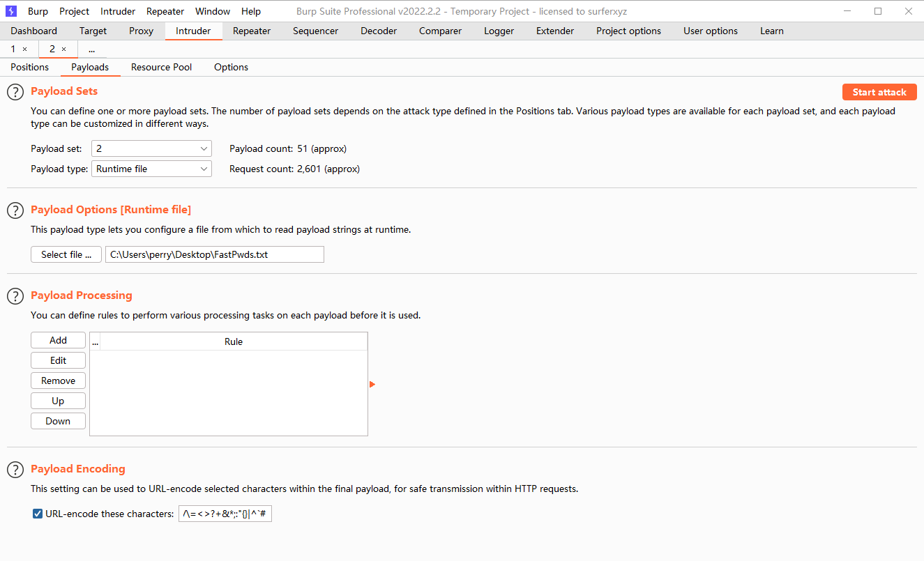
Task: Open the Payload set dropdown
Action: pyautogui.click(x=151, y=148)
